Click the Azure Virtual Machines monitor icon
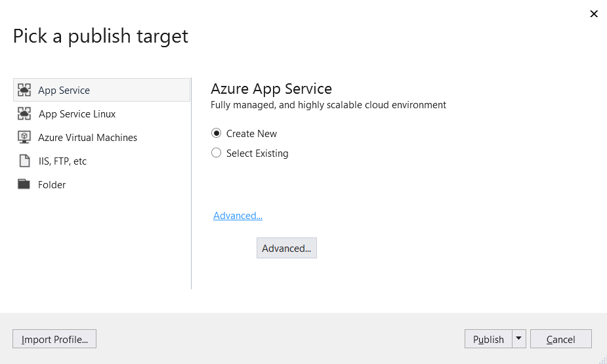The width and height of the screenshot is (607, 364). click(x=24, y=137)
